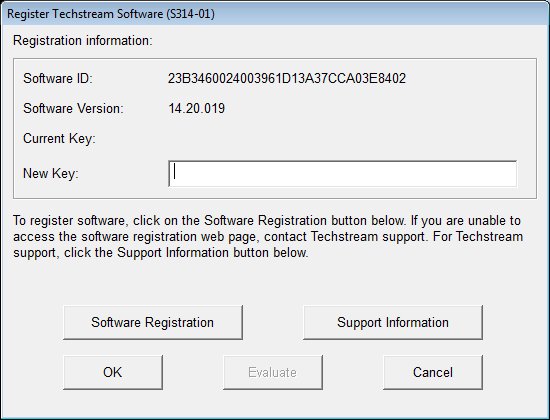Click the Software ID value 23B346…E8402
Viewport: 550px width, 420px height.
[x=287, y=78]
